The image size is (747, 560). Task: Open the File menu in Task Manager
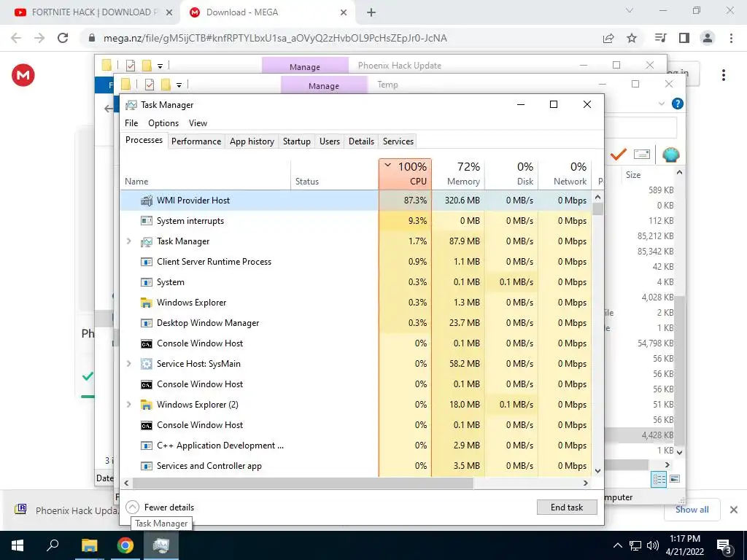[x=131, y=122]
